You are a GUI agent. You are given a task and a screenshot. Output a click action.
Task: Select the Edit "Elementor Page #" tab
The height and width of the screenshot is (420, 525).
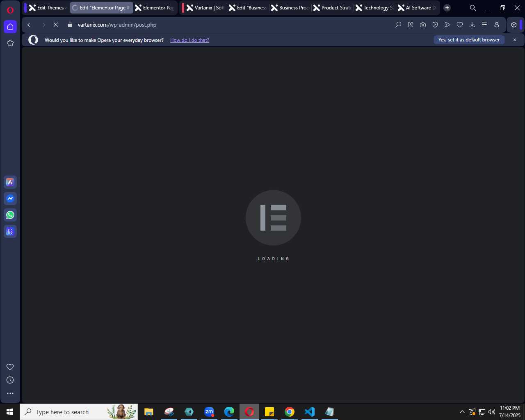click(x=101, y=8)
